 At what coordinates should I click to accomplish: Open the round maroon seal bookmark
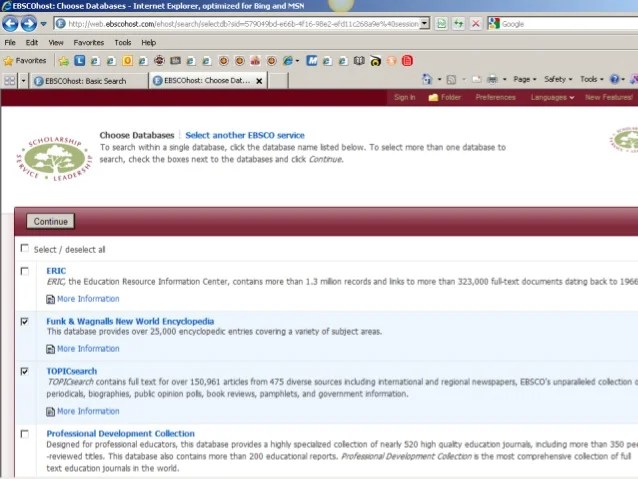(159, 61)
